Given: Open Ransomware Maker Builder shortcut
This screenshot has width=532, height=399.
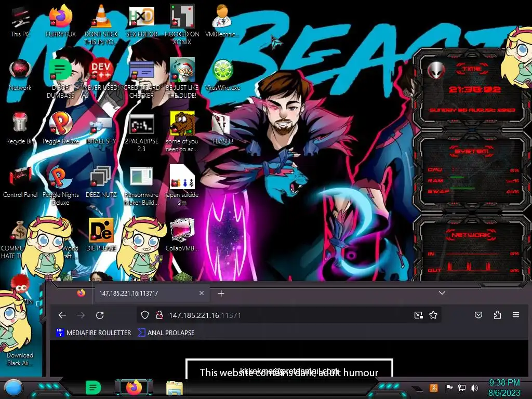Looking at the screenshot, I should [x=141, y=186].
